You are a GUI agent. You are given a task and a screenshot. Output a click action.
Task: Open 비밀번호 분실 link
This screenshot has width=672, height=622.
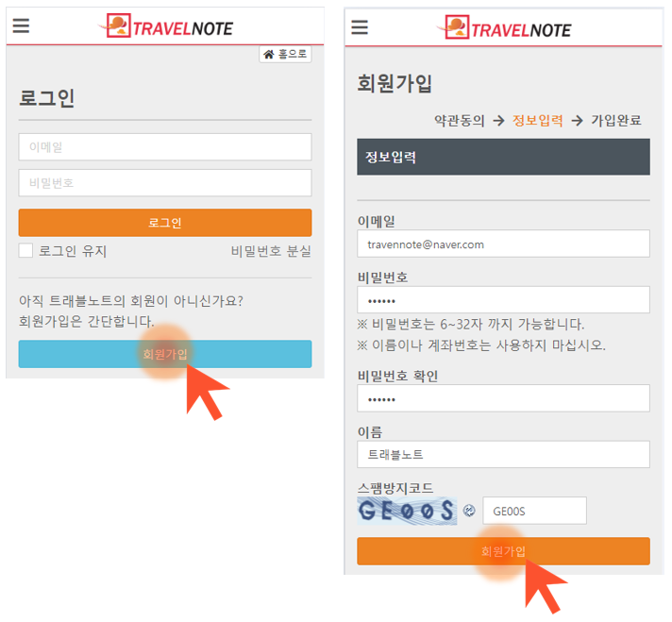271,251
